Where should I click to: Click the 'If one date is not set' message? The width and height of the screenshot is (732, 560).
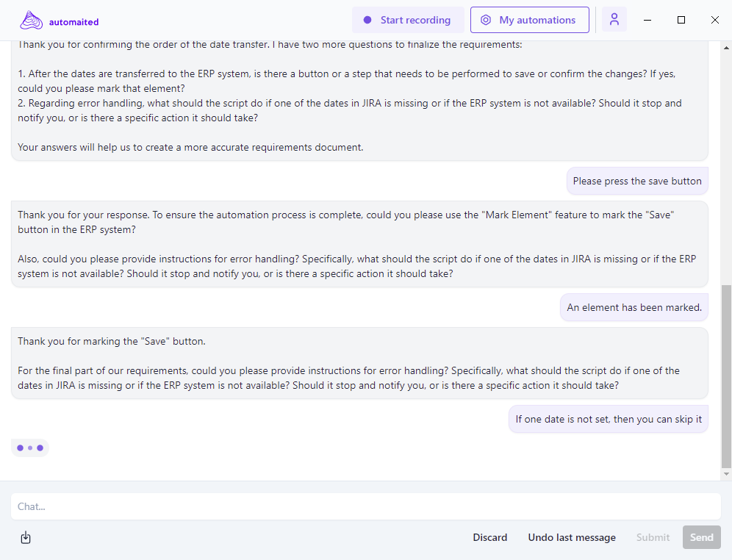pyautogui.click(x=609, y=419)
